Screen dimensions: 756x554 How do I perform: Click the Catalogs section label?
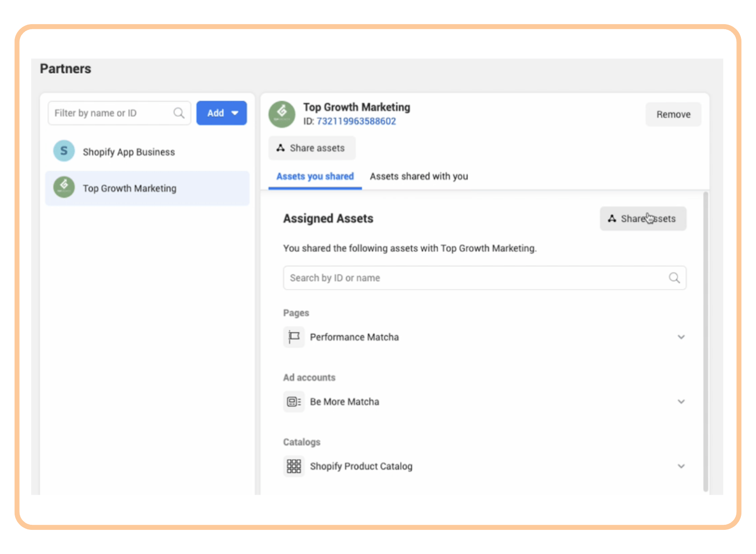point(302,442)
